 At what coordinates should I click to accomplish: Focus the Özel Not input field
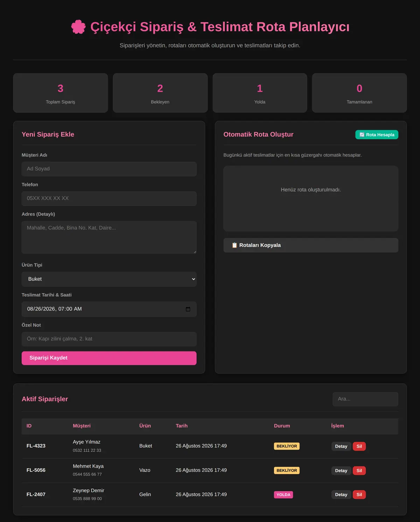(109, 339)
